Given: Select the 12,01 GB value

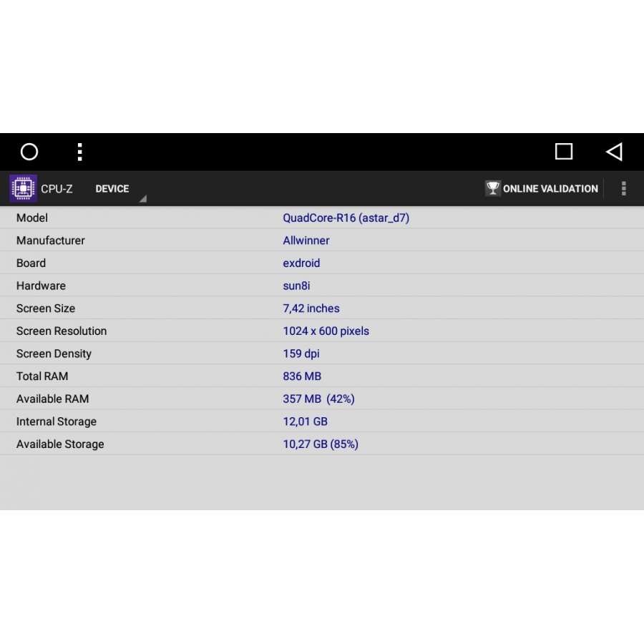Looking at the screenshot, I should tap(305, 421).
